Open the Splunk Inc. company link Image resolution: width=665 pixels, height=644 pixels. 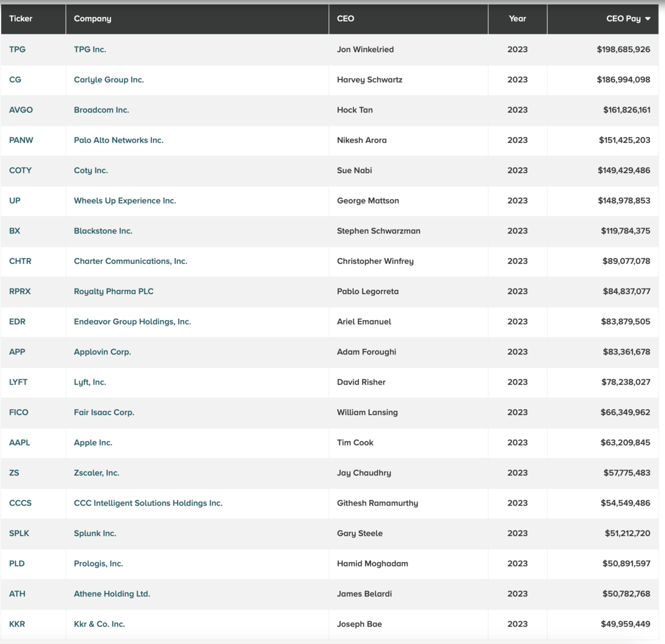pyautogui.click(x=95, y=533)
